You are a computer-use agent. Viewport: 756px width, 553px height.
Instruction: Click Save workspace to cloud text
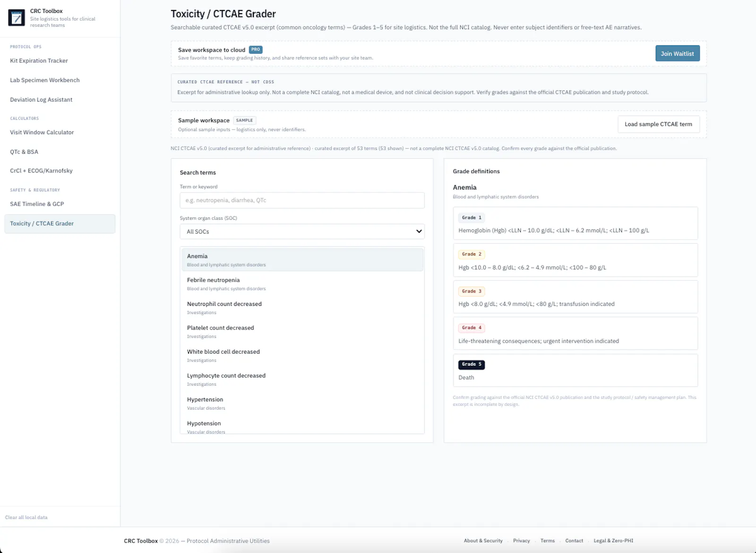click(x=212, y=50)
